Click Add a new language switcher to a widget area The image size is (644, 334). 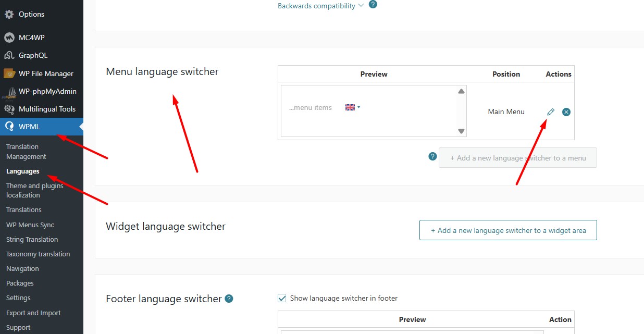tap(508, 230)
